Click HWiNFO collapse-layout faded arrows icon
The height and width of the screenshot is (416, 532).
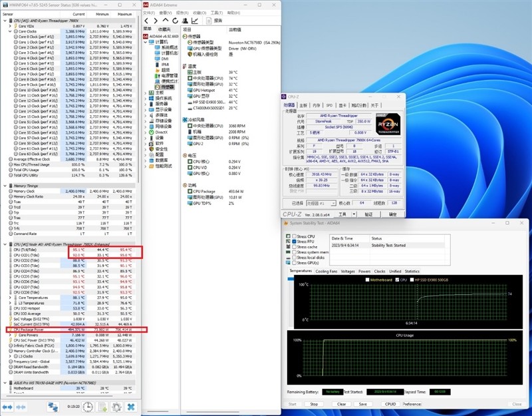(x=21, y=407)
